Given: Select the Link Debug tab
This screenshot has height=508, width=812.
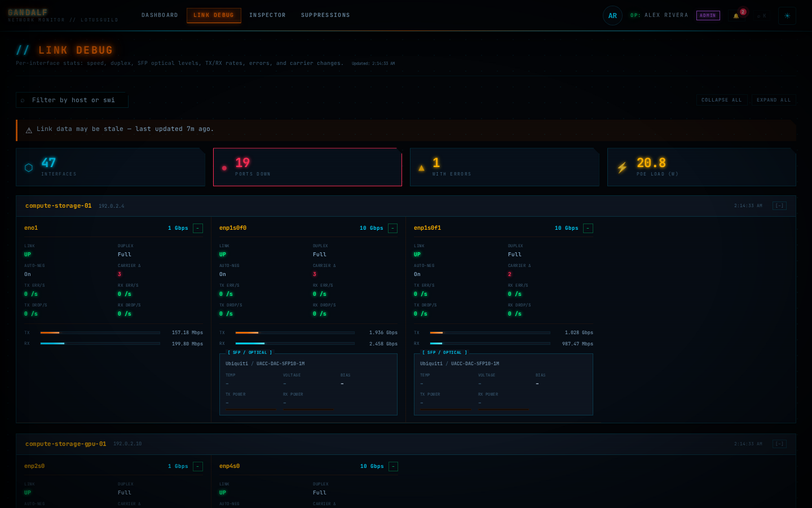Looking at the screenshot, I should coord(214,15).
